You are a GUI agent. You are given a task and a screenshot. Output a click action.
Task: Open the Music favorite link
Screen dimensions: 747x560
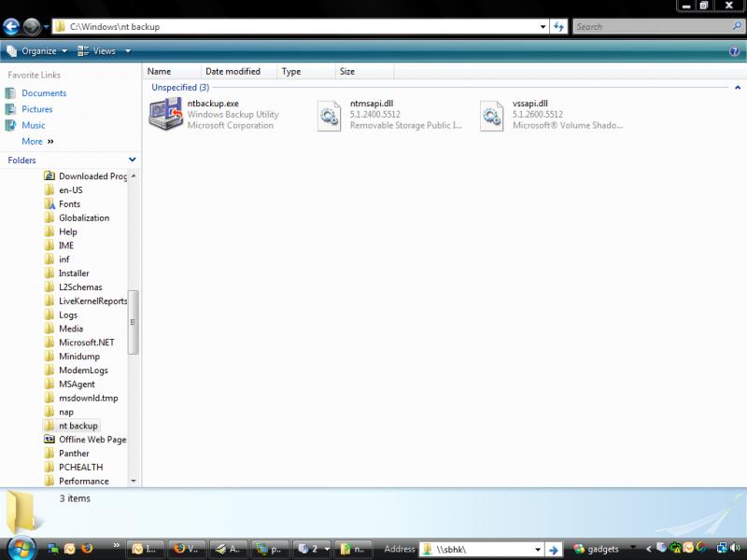pyautogui.click(x=34, y=125)
